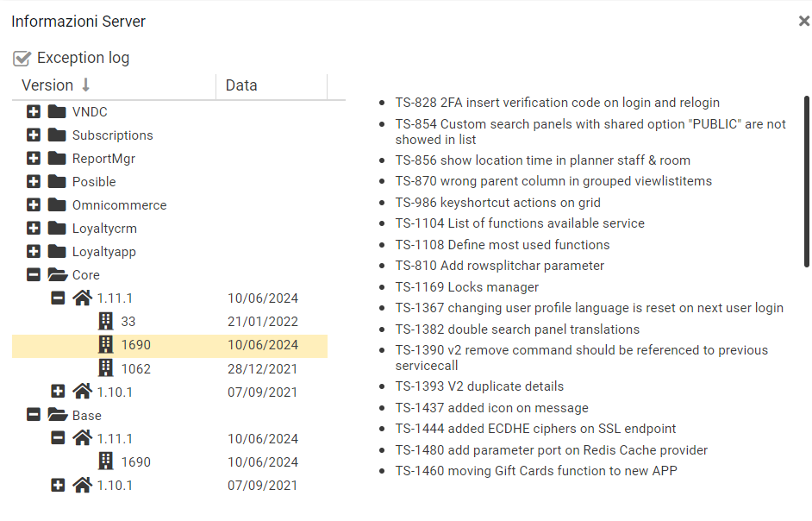Click the open folder icon for Core

pos(58,275)
